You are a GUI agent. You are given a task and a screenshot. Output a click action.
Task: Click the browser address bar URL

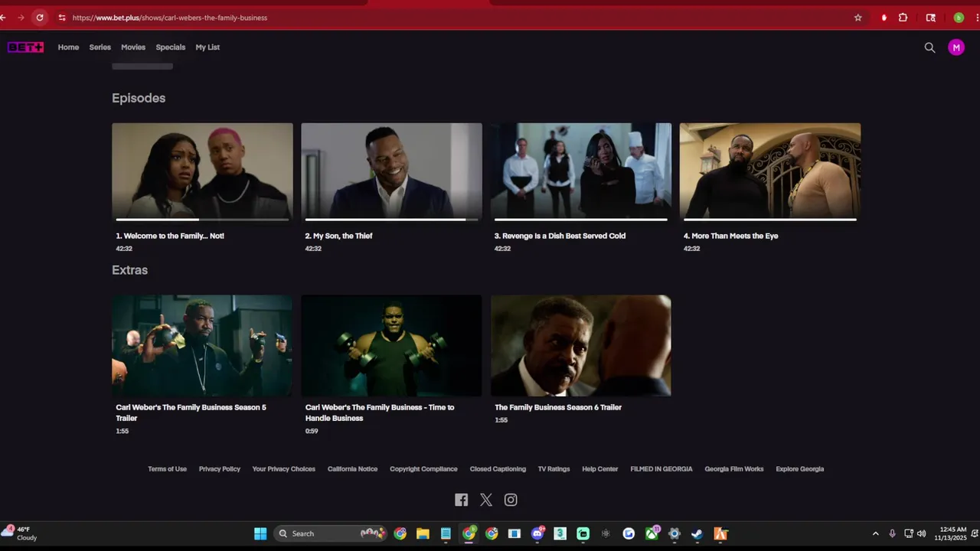tap(170, 18)
